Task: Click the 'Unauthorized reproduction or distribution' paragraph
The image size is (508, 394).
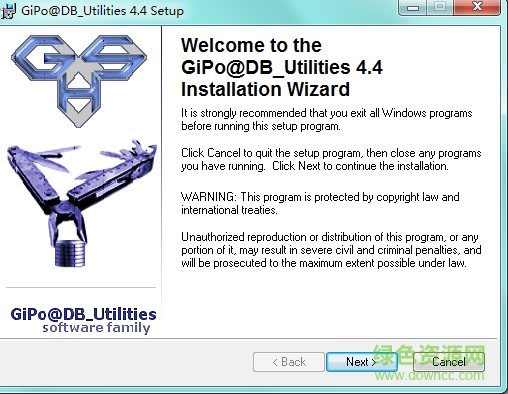Action: click(331, 250)
